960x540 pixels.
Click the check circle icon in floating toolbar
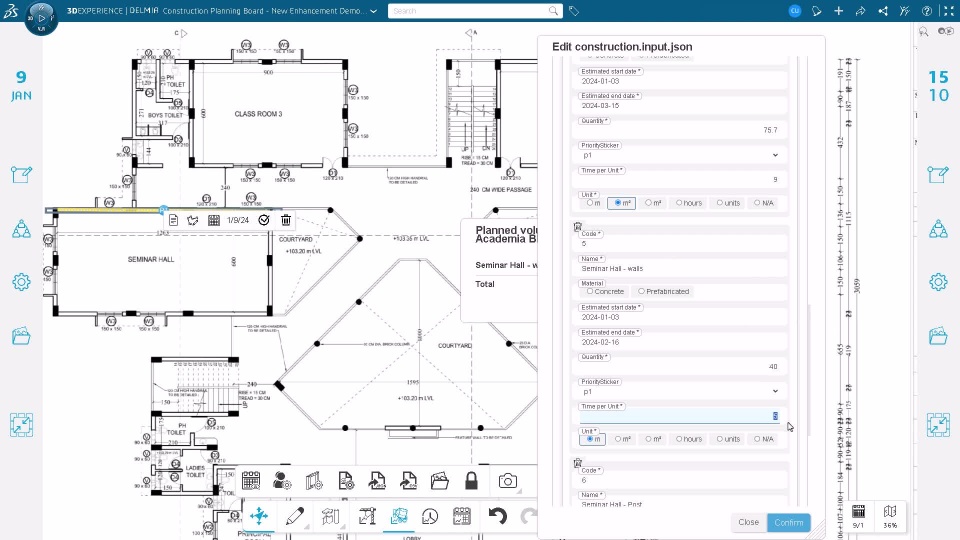(x=264, y=220)
